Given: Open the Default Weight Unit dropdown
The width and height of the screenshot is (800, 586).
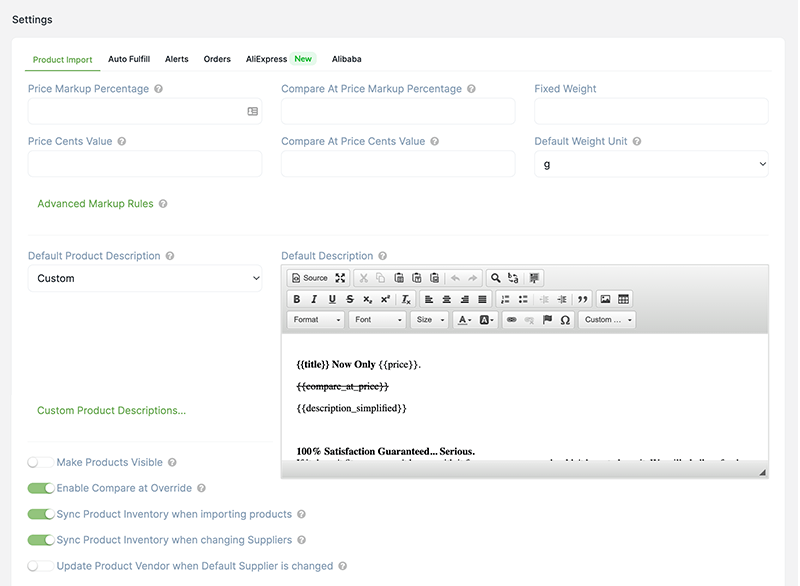Looking at the screenshot, I should (651, 164).
